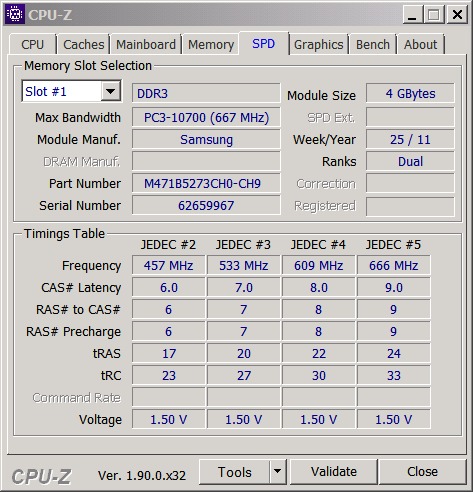Click tRC value 27

coord(243,375)
